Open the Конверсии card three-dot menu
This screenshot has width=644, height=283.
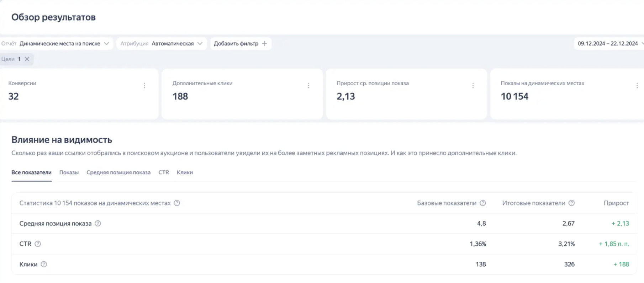(x=144, y=86)
